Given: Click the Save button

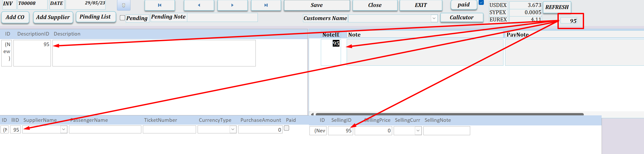Looking at the screenshot, I should [317, 5].
